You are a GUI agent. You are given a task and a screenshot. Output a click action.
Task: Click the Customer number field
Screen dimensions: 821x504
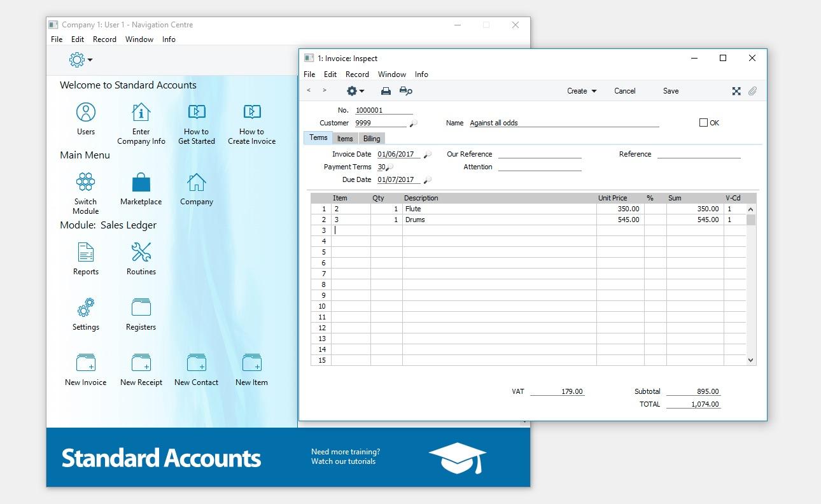point(380,123)
